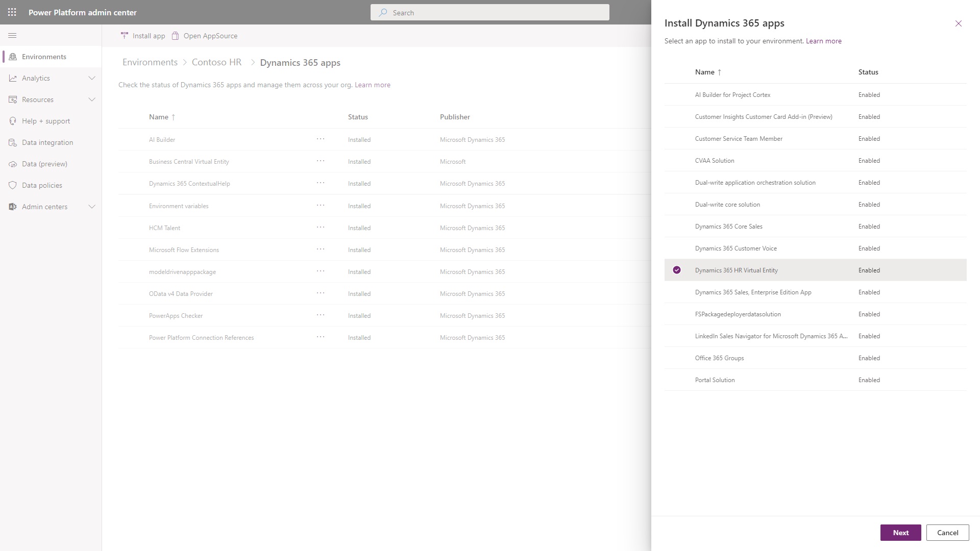Select Dynamics 365 HR Virtual Entity radio button
Image resolution: width=980 pixels, height=551 pixels.
[x=676, y=270]
